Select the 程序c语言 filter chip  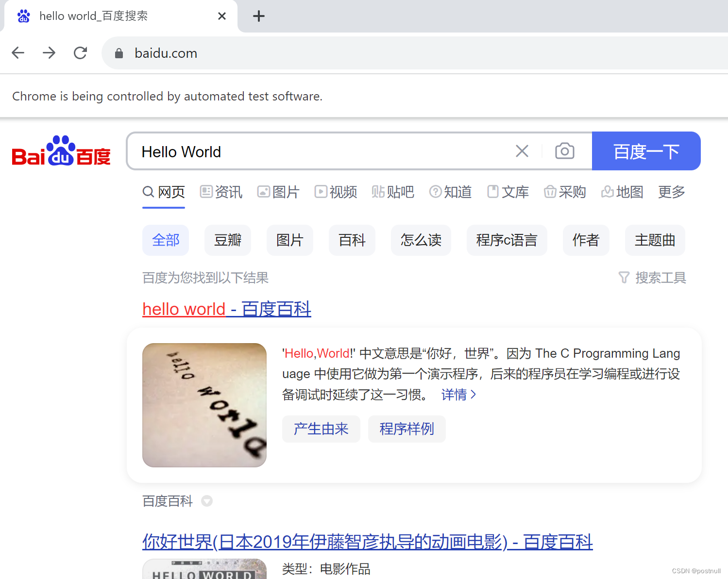pos(507,240)
